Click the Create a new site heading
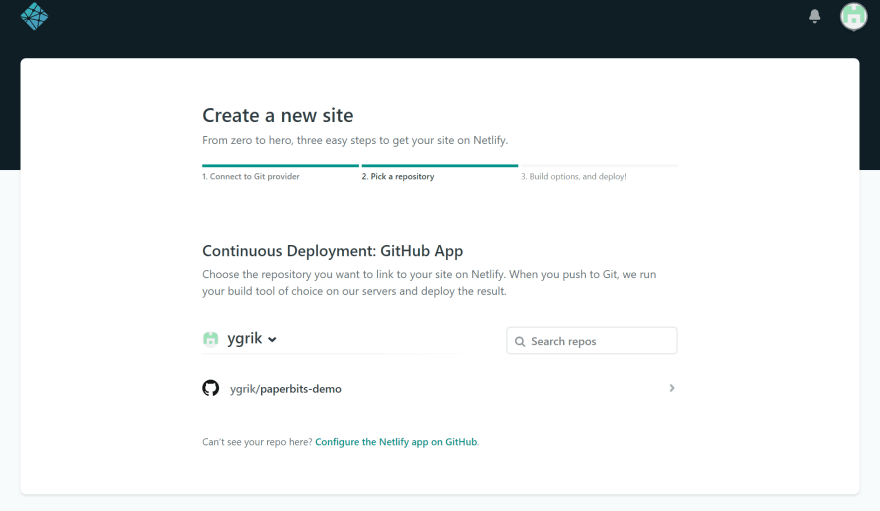This screenshot has height=511, width=880. (x=278, y=116)
